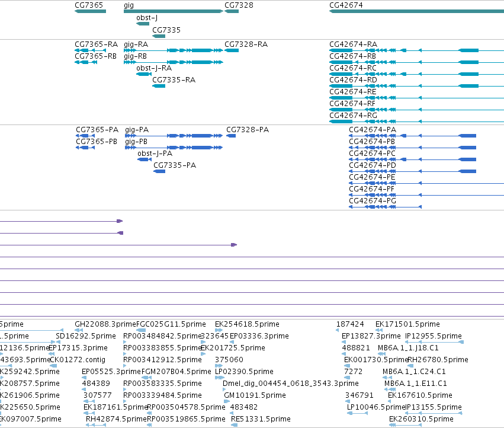Screen dimensions: 504x428
Task: Select protein CG42674-PE
Action: [426, 183]
